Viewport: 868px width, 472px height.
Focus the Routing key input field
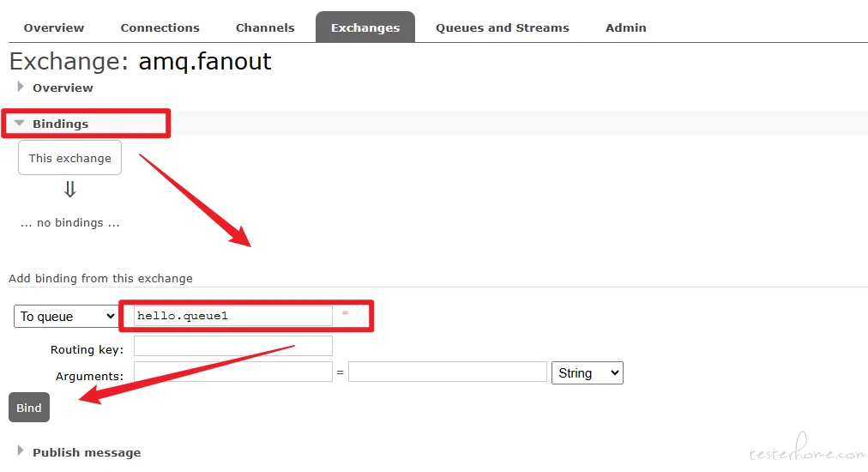[233, 346]
